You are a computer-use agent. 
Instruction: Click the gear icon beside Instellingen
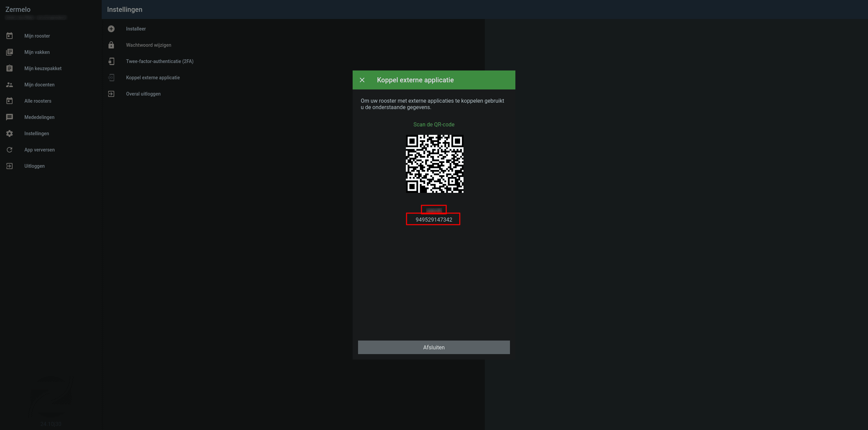pos(9,134)
